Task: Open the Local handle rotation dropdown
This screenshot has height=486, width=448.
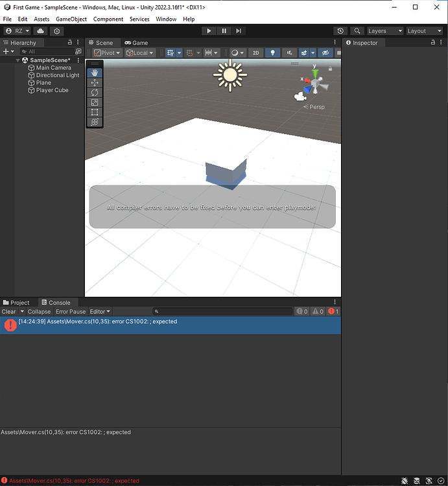Action: [140, 53]
